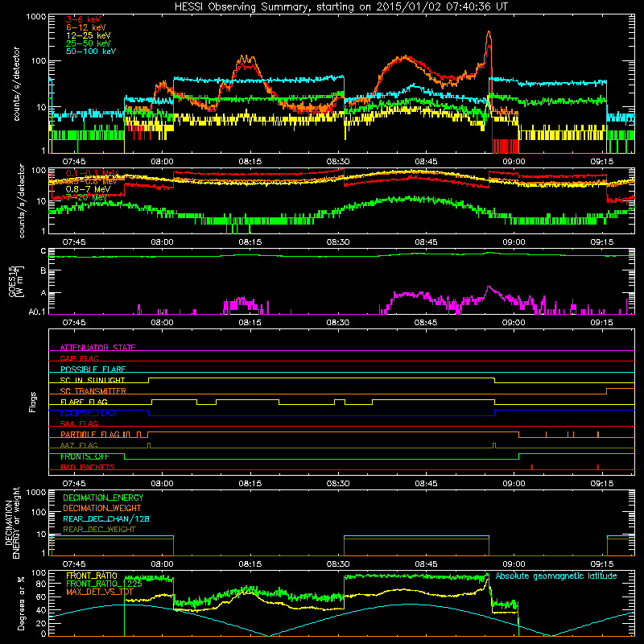Click the Absolute geomagnetic latitude label

[x=556, y=576]
